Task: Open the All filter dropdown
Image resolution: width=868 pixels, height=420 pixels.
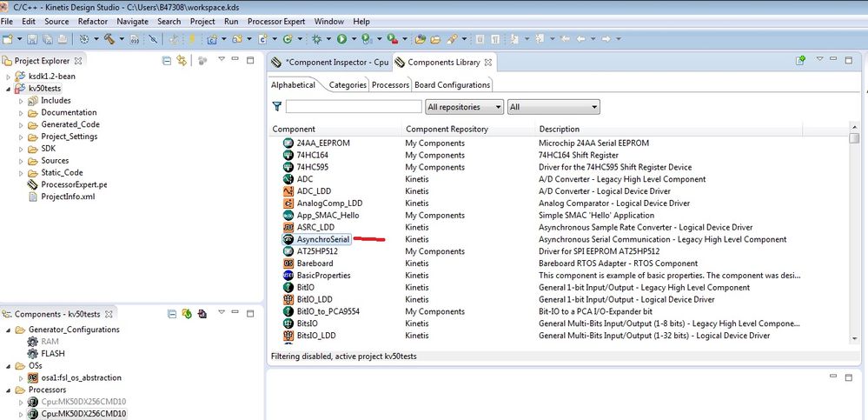Action: click(x=553, y=107)
